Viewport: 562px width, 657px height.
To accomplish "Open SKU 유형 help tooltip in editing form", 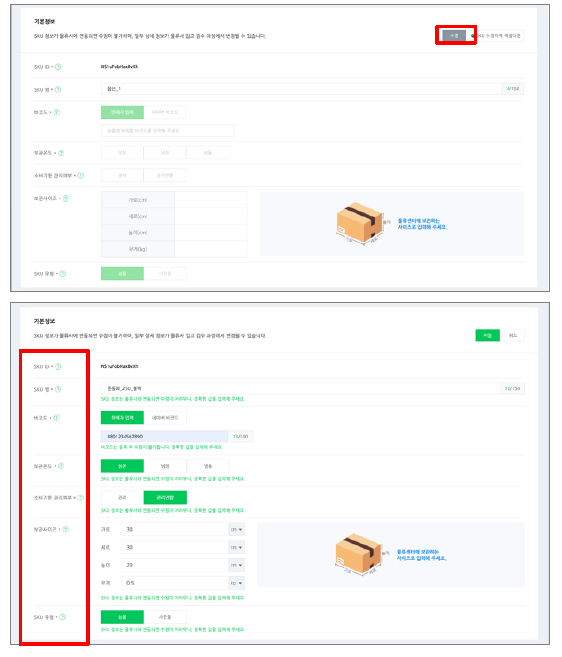I will point(63,617).
